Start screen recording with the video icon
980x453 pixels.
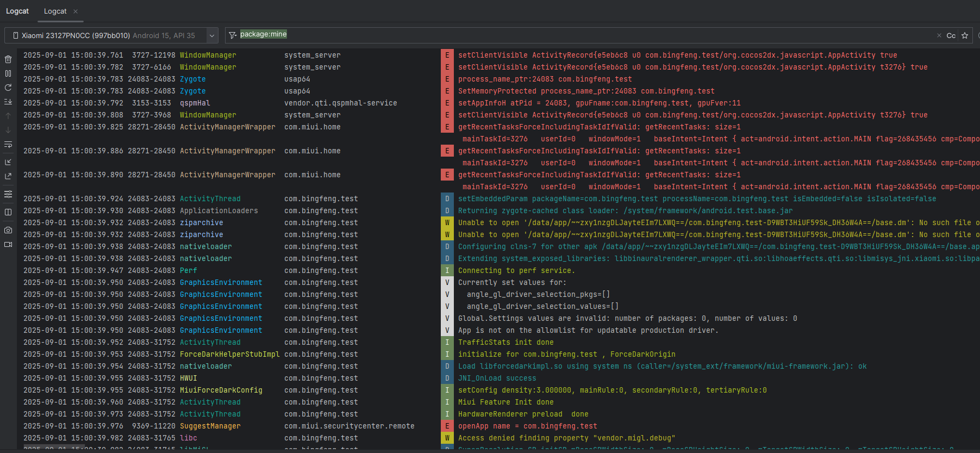pyautogui.click(x=8, y=245)
